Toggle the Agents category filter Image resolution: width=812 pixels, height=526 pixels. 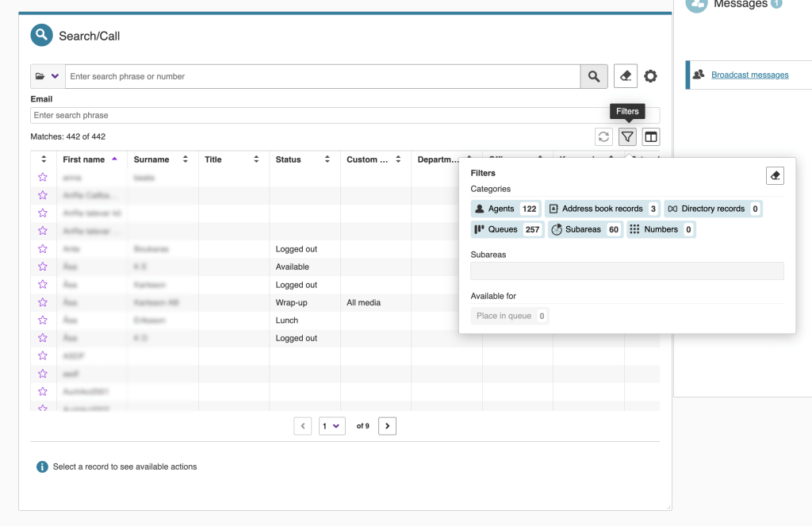[x=505, y=209]
